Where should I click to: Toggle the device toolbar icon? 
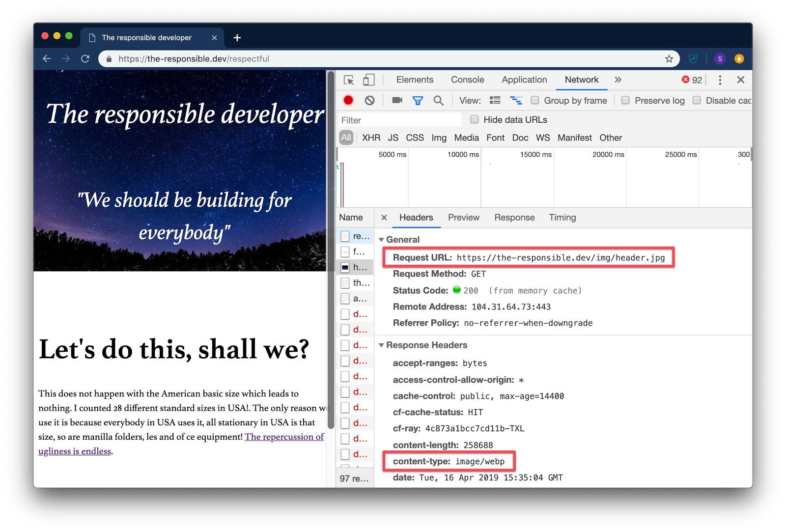click(368, 80)
